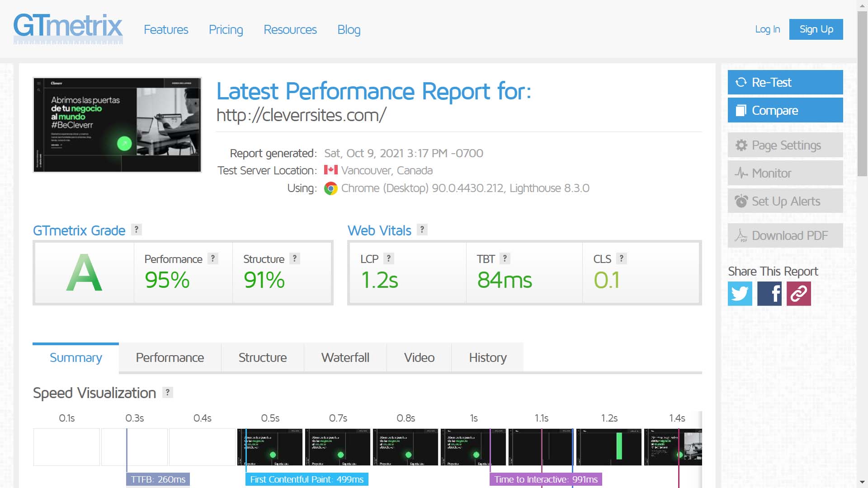This screenshot has height=488, width=868.
Task: Click the site screenshot thumbnail
Action: point(117,125)
